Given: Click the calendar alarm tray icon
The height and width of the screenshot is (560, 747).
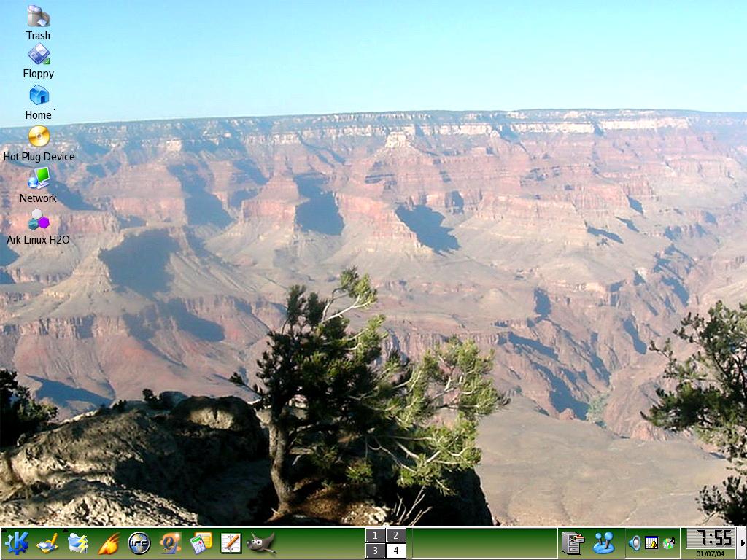Looking at the screenshot, I should pyautogui.click(x=651, y=542).
